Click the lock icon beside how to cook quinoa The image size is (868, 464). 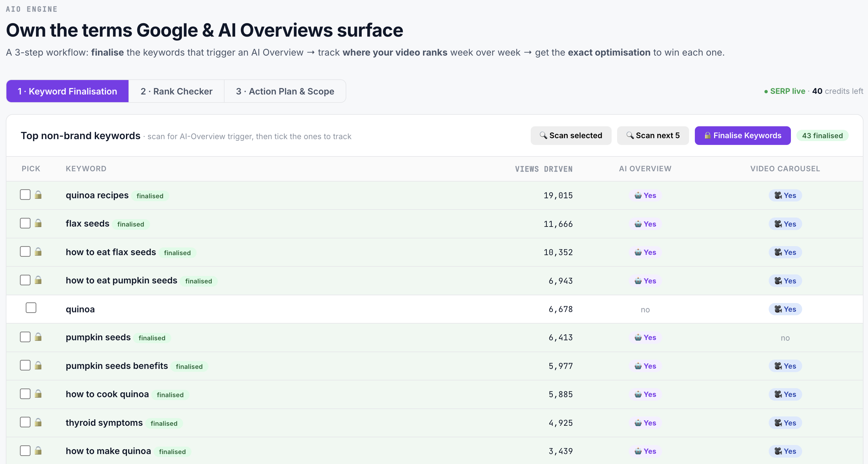pos(38,394)
